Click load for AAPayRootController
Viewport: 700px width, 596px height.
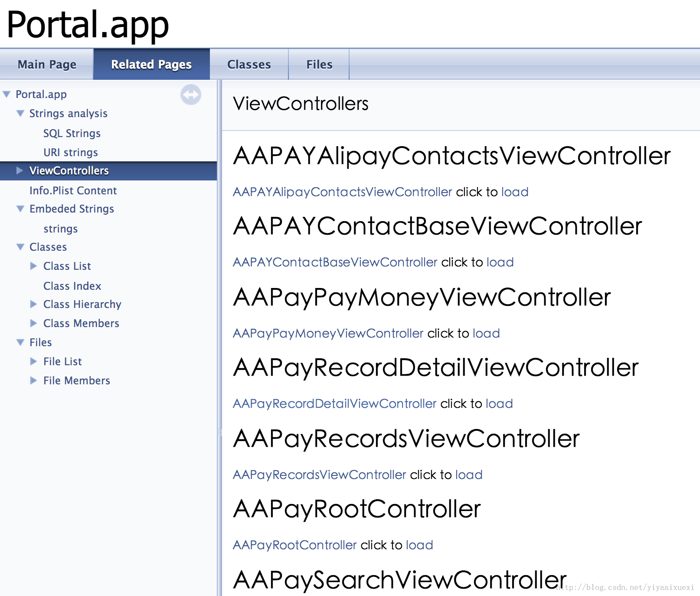click(x=419, y=545)
